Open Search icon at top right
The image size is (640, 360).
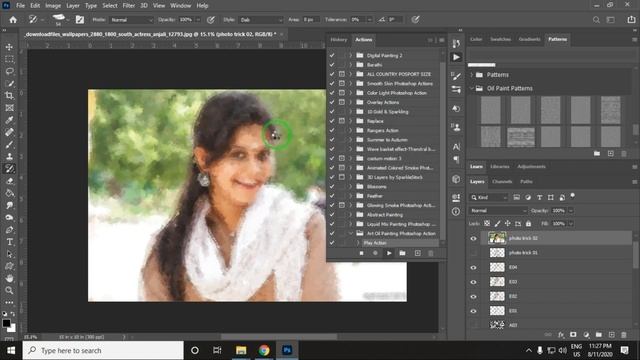point(596,20)
